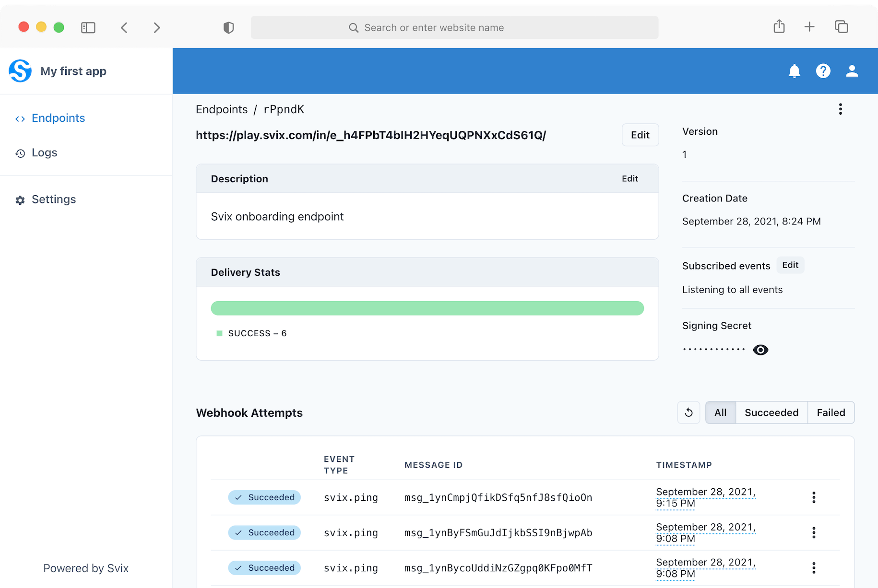Click the Safari share icon
878x588 pixels.
(x=779, y=26)
